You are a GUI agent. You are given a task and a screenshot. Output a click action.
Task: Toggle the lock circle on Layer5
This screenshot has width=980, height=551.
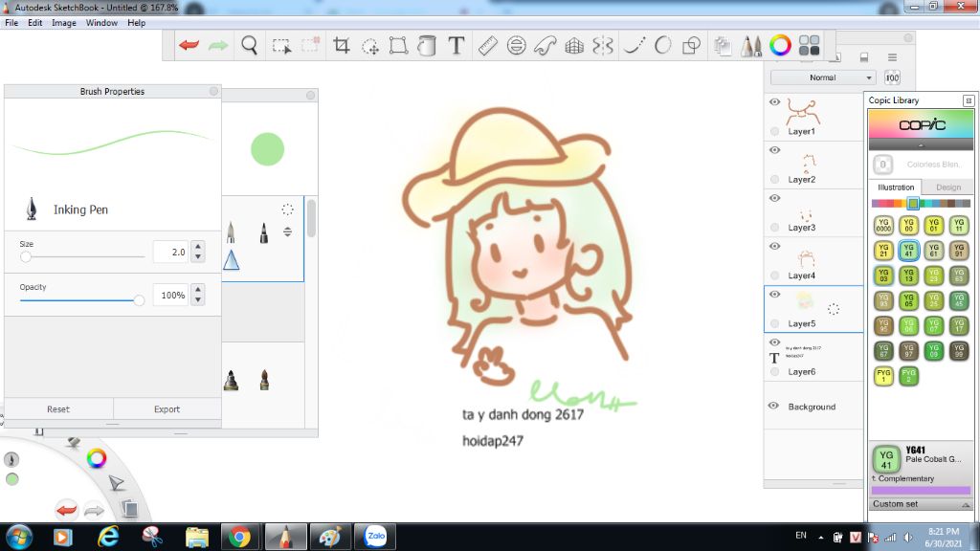point(774,323)
